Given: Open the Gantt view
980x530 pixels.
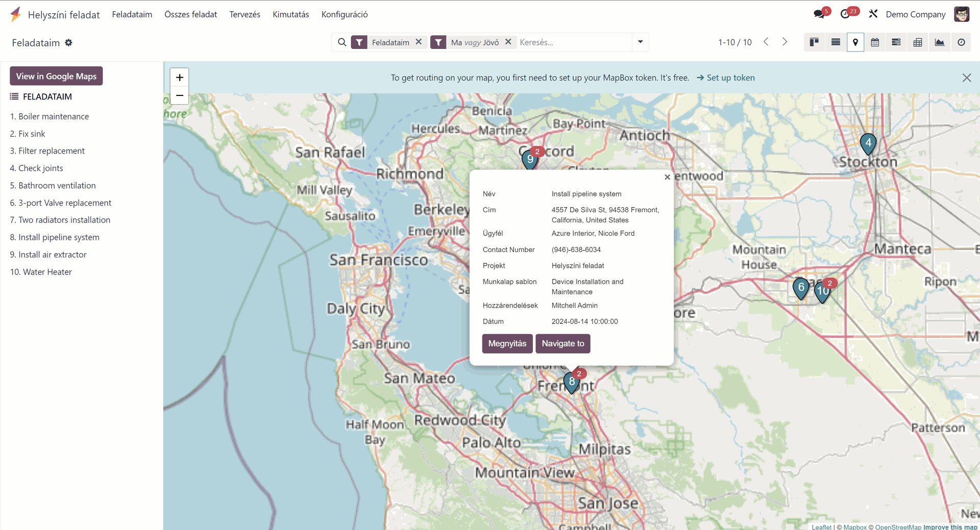Looking at the screenshot, I should coord(896,42).
